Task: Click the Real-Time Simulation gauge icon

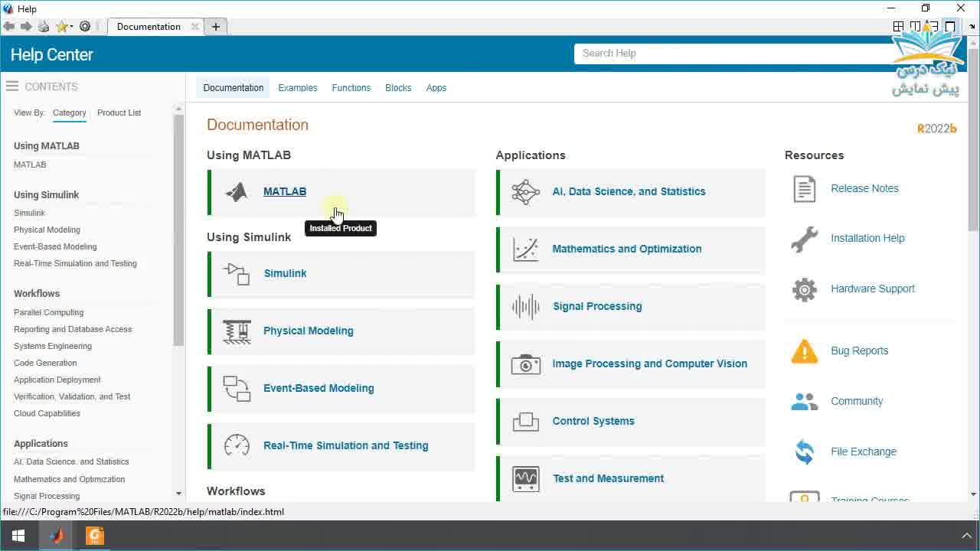Action: 237,445
